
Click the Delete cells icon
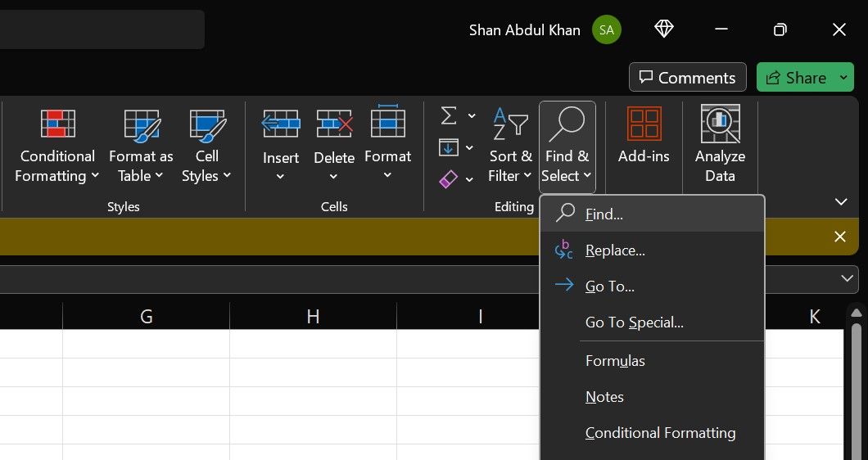pyautogui.click(x=334, y=124)
